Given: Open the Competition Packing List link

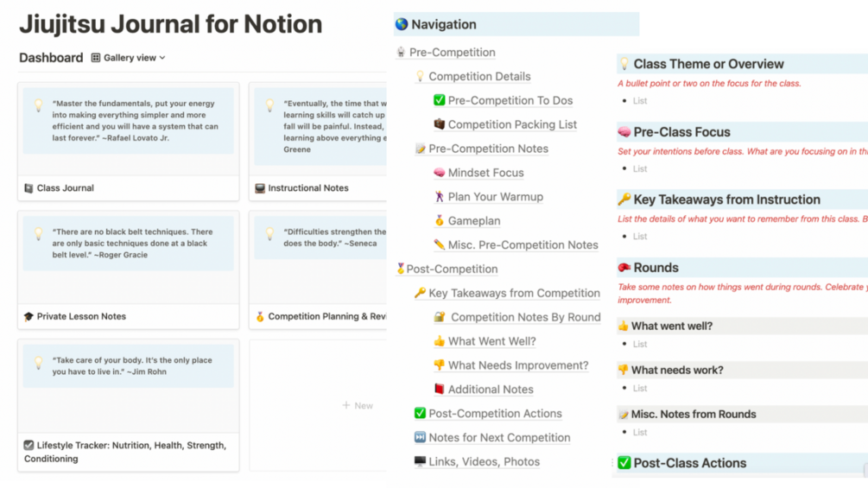Looking at the screenshot, I should [x=512, y=124].
